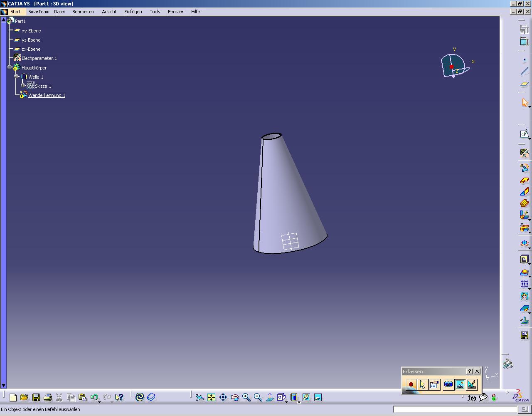
Task: Open the view cube dropdown arrow
Action: tap(287, 402)
